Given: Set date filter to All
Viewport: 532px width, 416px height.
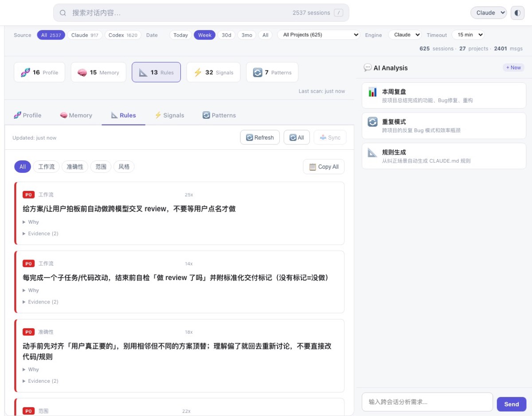Looking at the screenshot, I should pyautogui.click(x=265, y=35).
